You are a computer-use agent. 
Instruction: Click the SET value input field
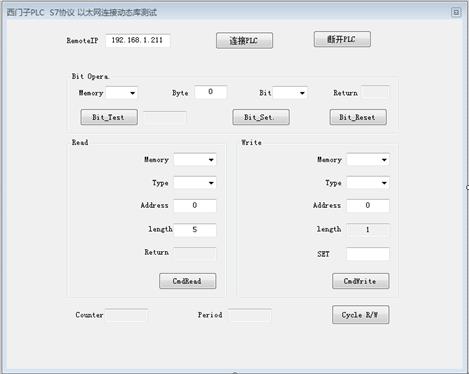tap(368, 254)
